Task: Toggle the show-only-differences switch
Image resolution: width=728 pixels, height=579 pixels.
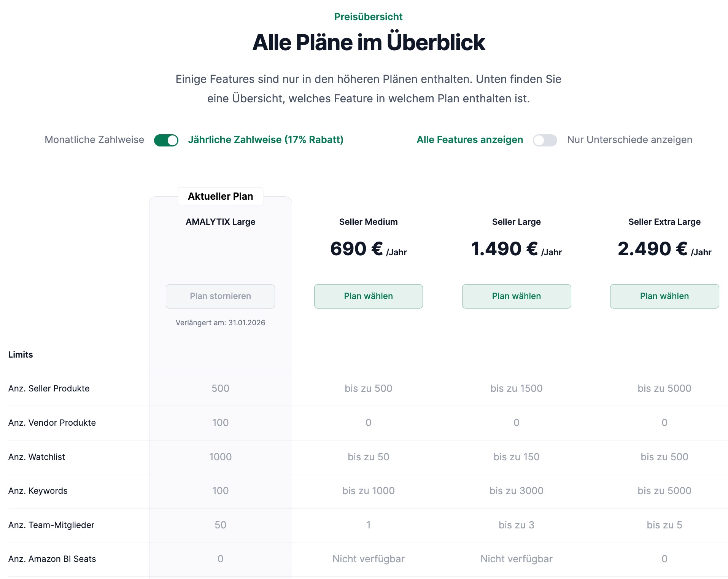Action: coord(545,140)
